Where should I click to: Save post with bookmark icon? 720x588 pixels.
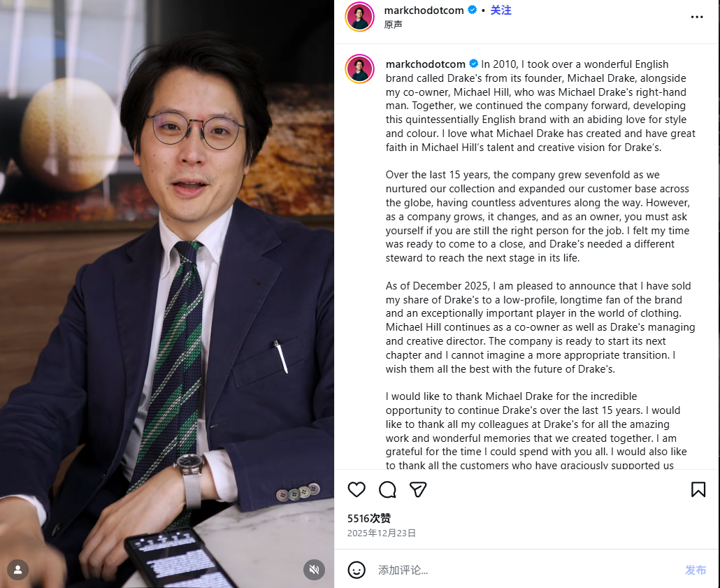pyautogui.click(x=698, y=489)
